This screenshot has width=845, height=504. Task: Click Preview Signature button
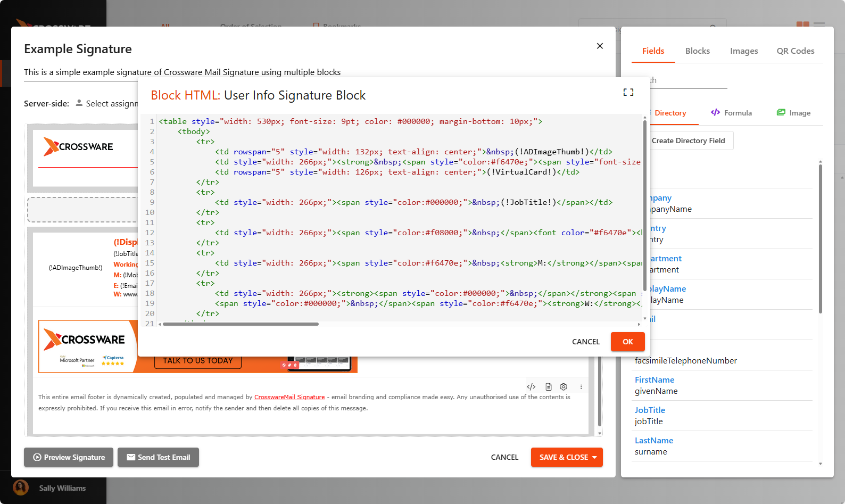point(69,457)
